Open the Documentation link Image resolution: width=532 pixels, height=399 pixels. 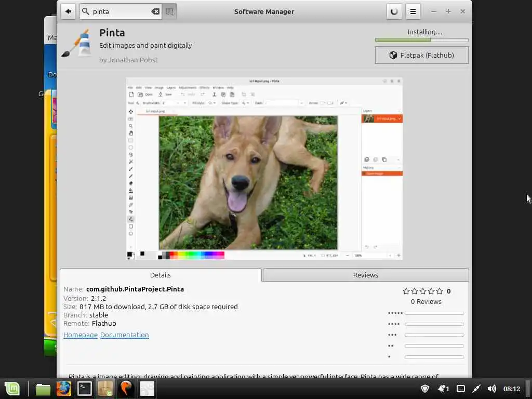click(125, 335)
